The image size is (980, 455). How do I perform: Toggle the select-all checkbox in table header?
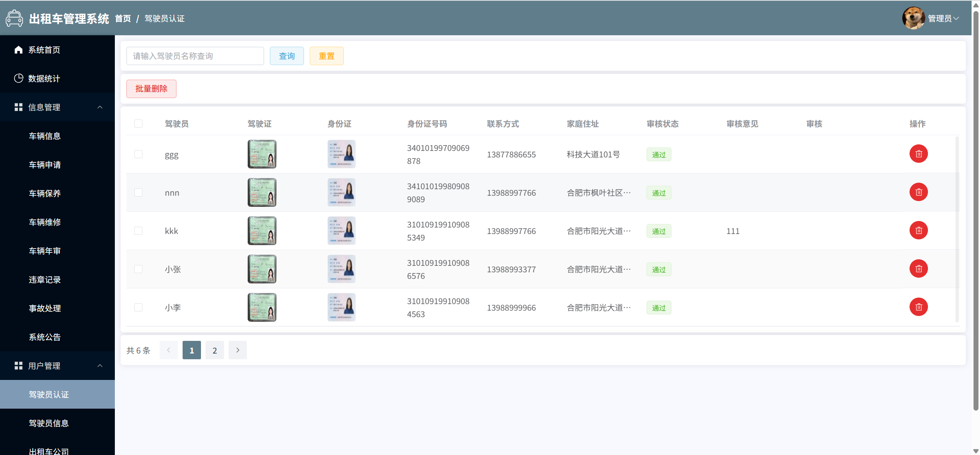click(x=138, y=124)
